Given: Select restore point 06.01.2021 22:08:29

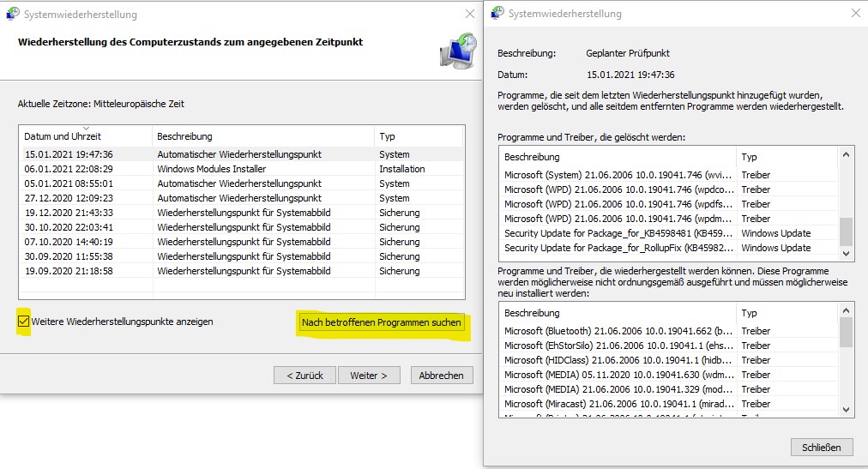Looking at the screenshot, I should click(241, 169).
